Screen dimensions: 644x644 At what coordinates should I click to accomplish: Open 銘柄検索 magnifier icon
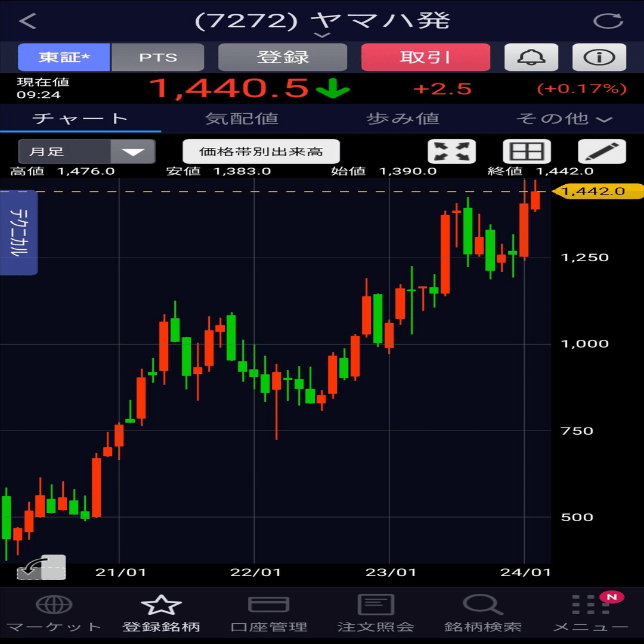click(x=483, y=605)
